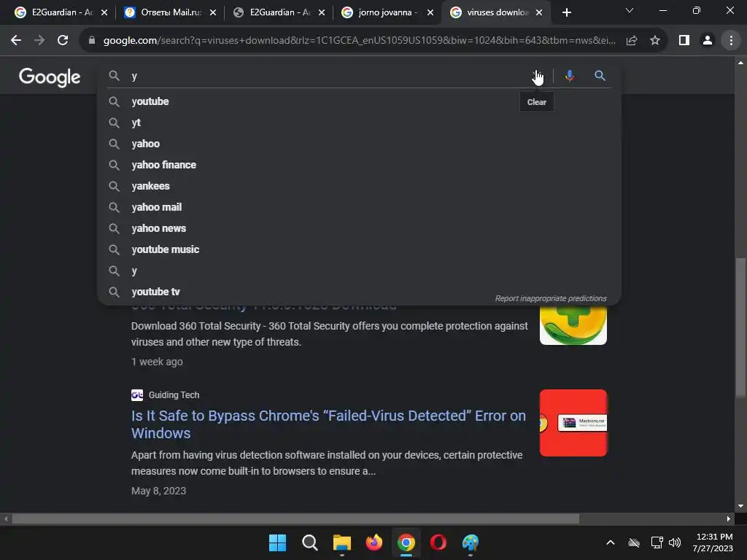Open the Guiding Tech article headline
The width and height of the screenshot is (747, 560).
tap(328, 424)
